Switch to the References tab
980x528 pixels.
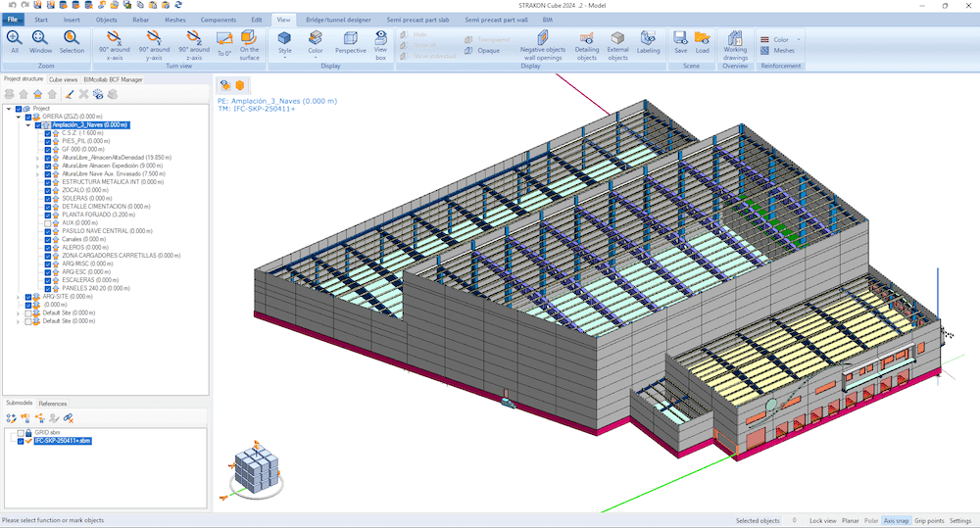(53, 404)
